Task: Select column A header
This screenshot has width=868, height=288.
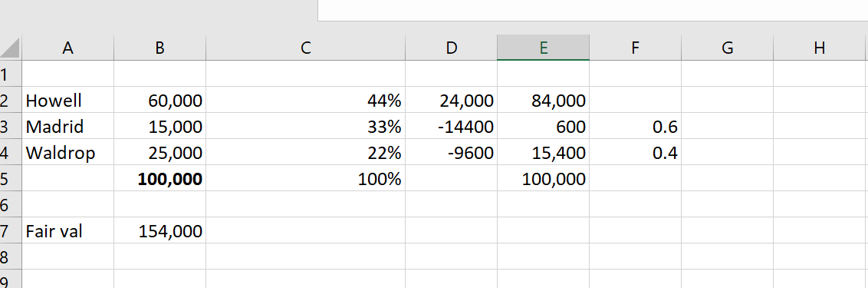Action: point(67,48)
